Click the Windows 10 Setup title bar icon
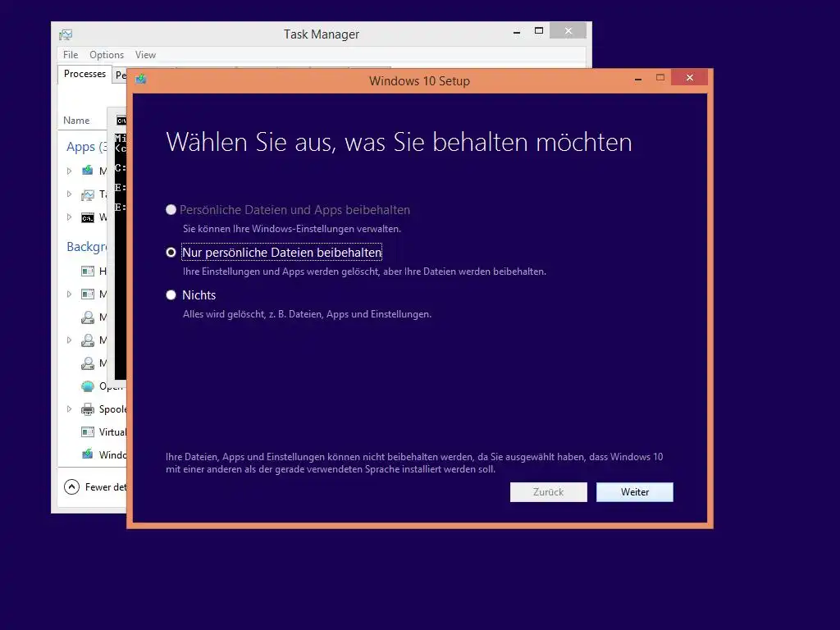 (141, 80)
